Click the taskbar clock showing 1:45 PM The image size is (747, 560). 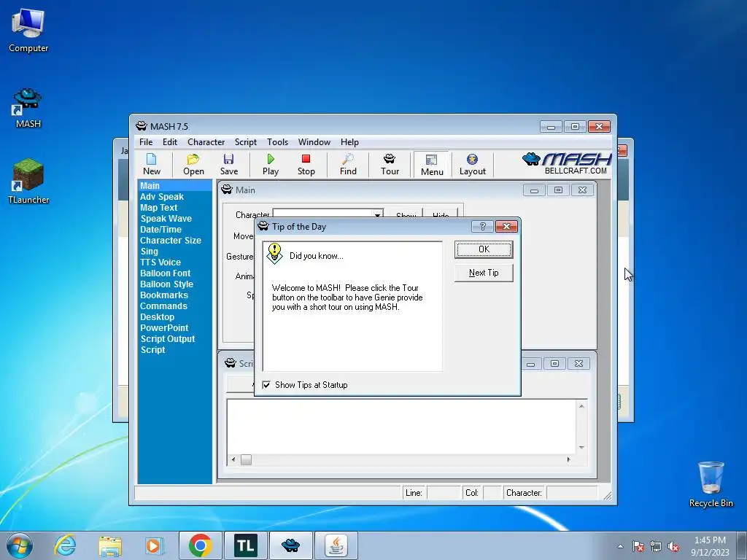[710, 546]
